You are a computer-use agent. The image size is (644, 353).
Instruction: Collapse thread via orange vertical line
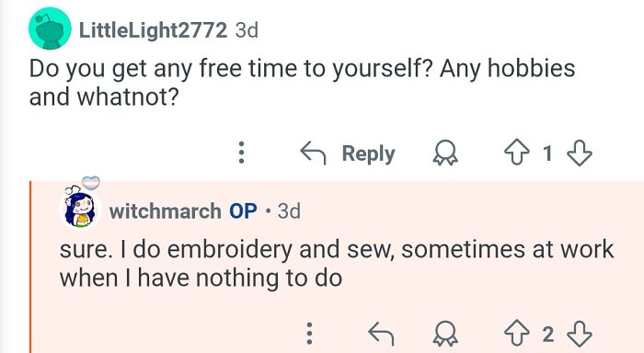coord(30,267)
